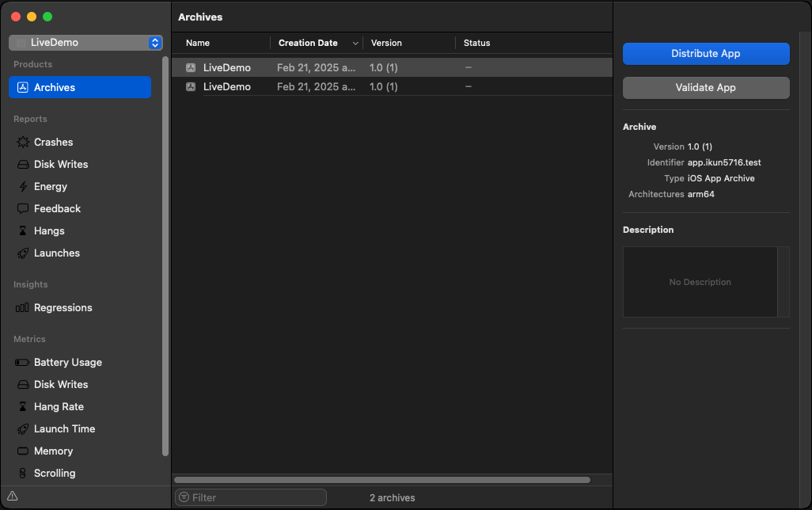Click the second row's 1.0 (1) version cell
The height and width of the screenshot is (510, 812).
pos(383,86)
